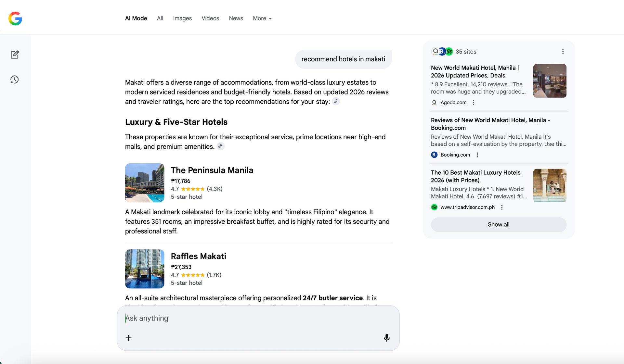Click the 4.7 (1.7K) rating text
624x364 pixels.
point(196,275)
